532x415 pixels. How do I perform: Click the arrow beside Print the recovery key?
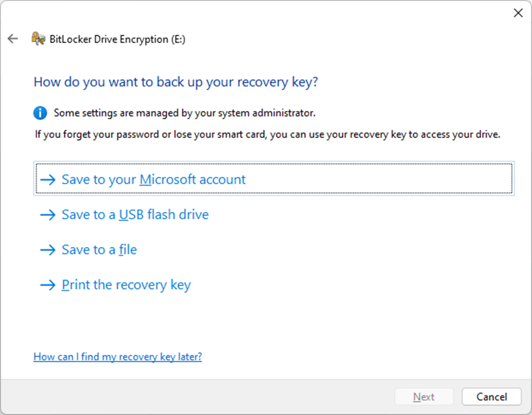coord(48,285)
